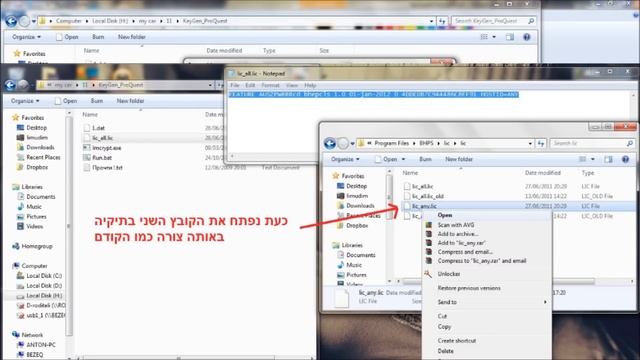
Task: Click Name column header in lic window
Action: tap(410, 173)
